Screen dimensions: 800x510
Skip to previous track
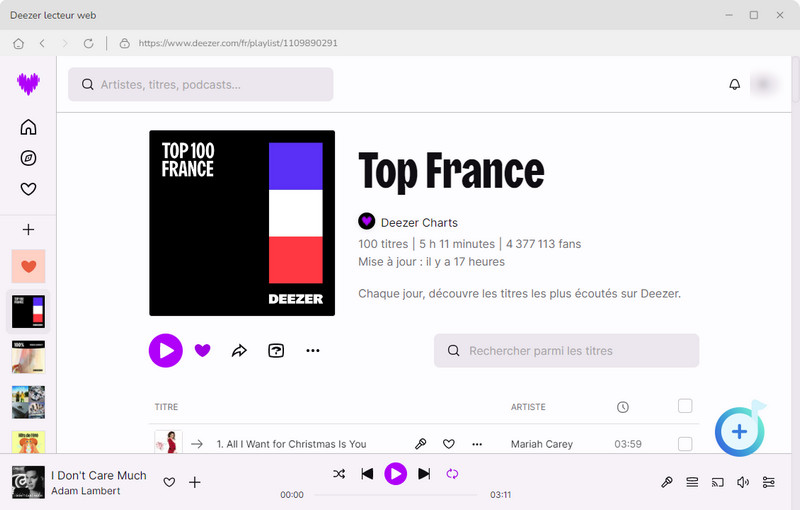(x=367, y=474)
